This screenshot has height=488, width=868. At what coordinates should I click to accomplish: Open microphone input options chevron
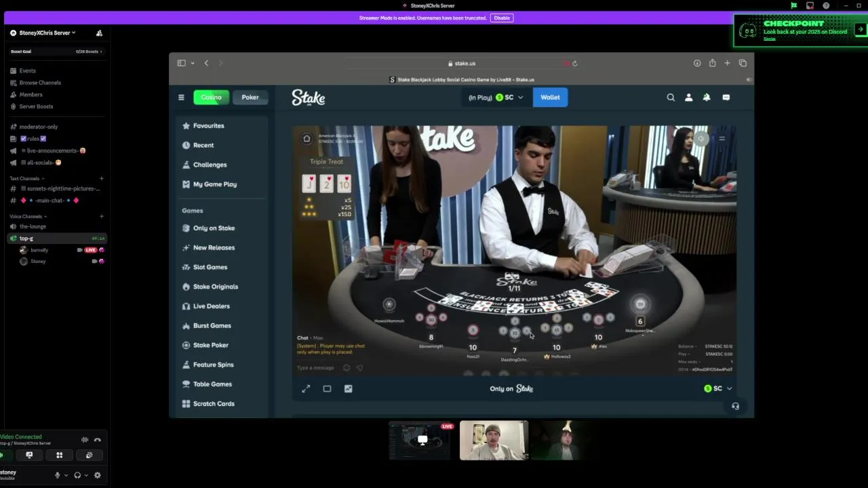(x=66, y=475)
